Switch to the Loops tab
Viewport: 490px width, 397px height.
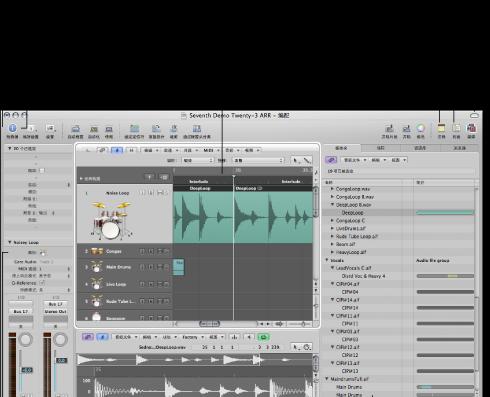pyautogui.click(x=380, y=148)
